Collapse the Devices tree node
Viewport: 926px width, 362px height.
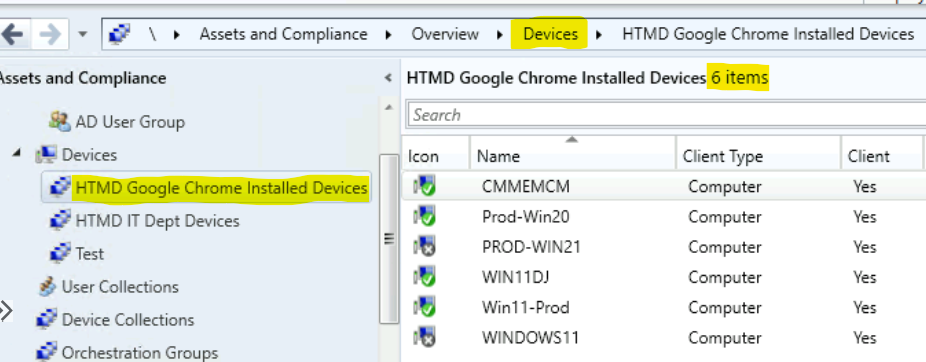click(17, 154)
